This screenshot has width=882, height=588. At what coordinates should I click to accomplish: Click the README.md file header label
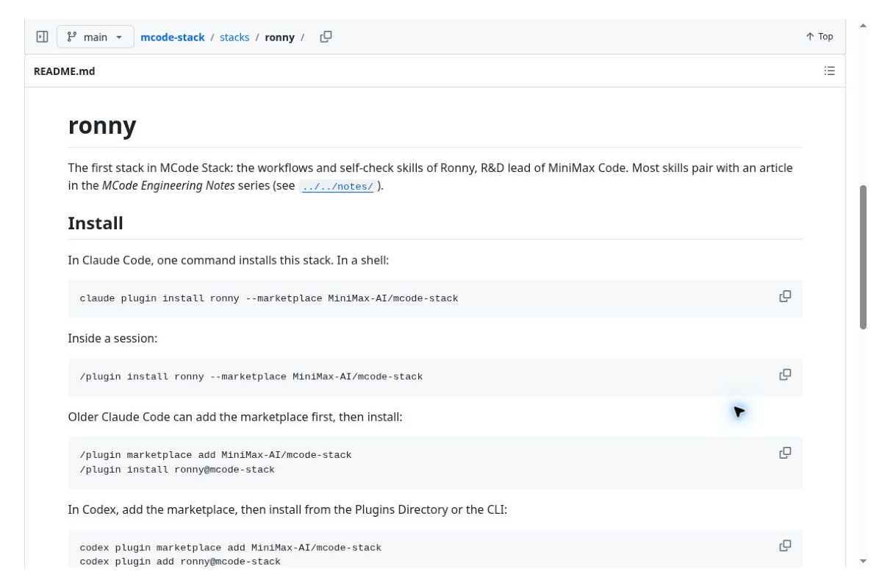[x=65, y=71]
